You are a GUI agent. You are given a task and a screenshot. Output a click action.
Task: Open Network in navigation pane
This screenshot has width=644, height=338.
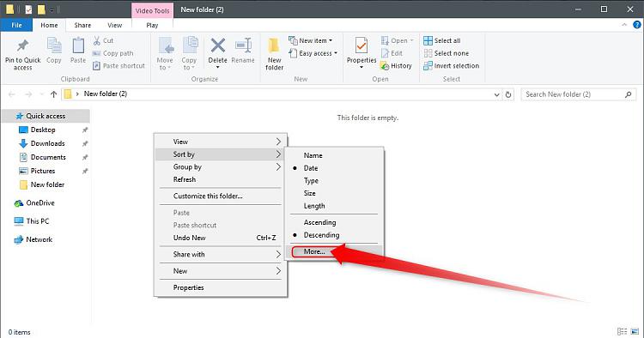tap(39, 239)
